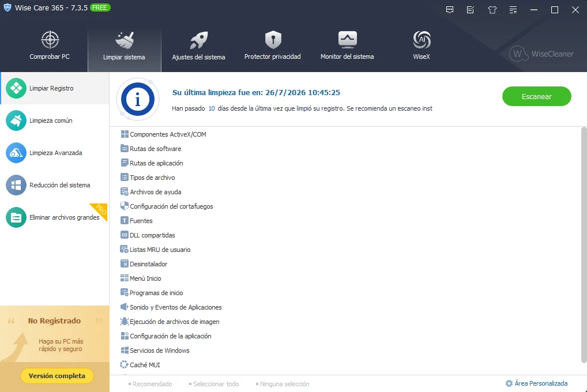This screenshot has width=587, height=392.
Task: Go to Protector privacidad tab
Action: 273,46
